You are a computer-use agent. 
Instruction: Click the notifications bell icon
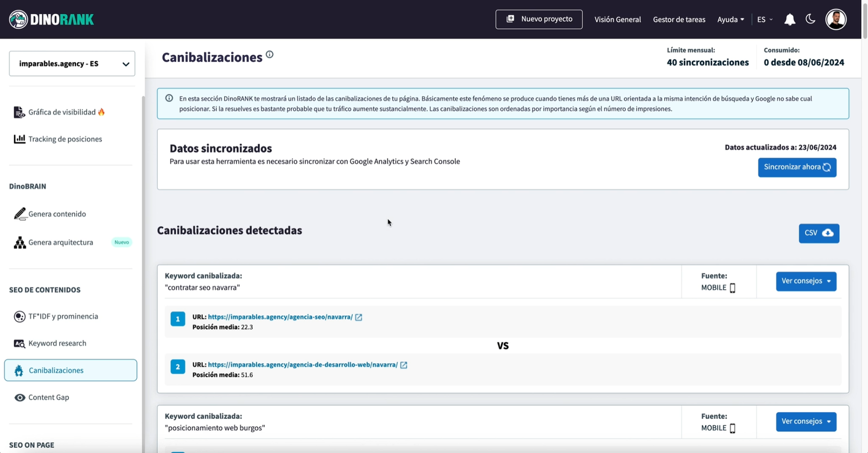point(790,20)
